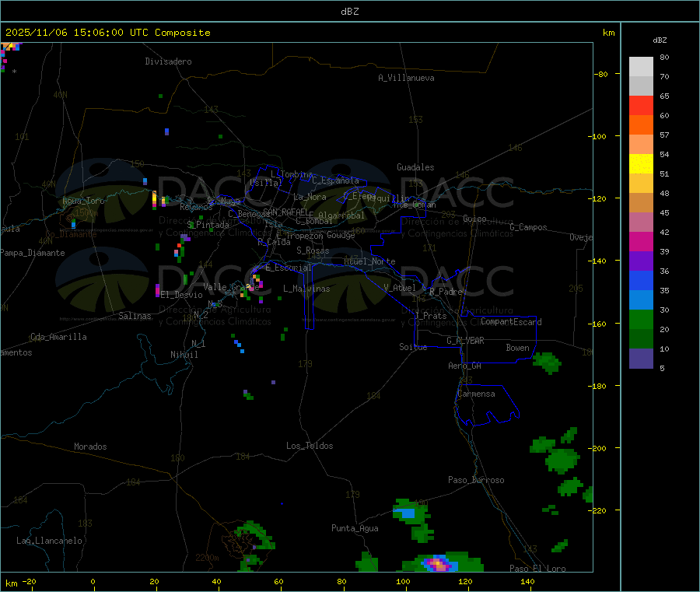This screenshot has width=700, height=592.
Task: Click the Los_Toldos map label
Action: [x=310, y=446]
